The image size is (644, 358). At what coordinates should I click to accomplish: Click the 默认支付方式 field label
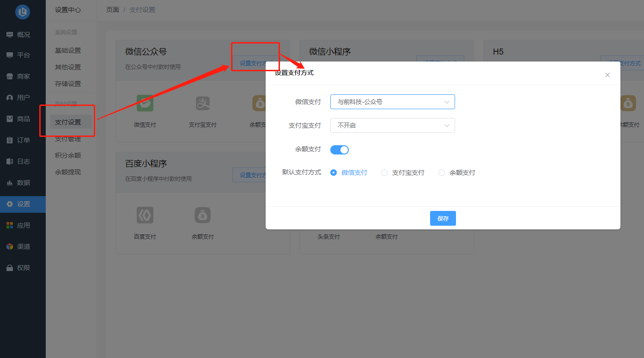point(302,173)
